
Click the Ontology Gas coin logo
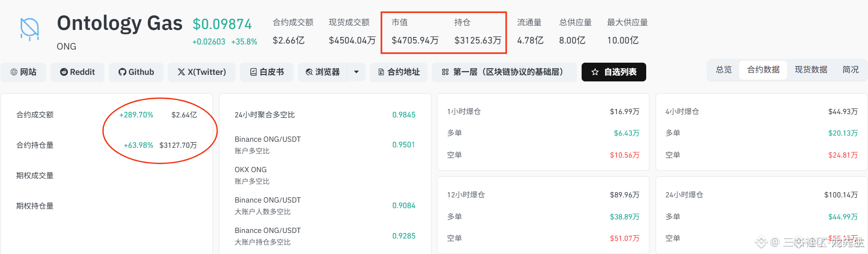click(29, 29)
